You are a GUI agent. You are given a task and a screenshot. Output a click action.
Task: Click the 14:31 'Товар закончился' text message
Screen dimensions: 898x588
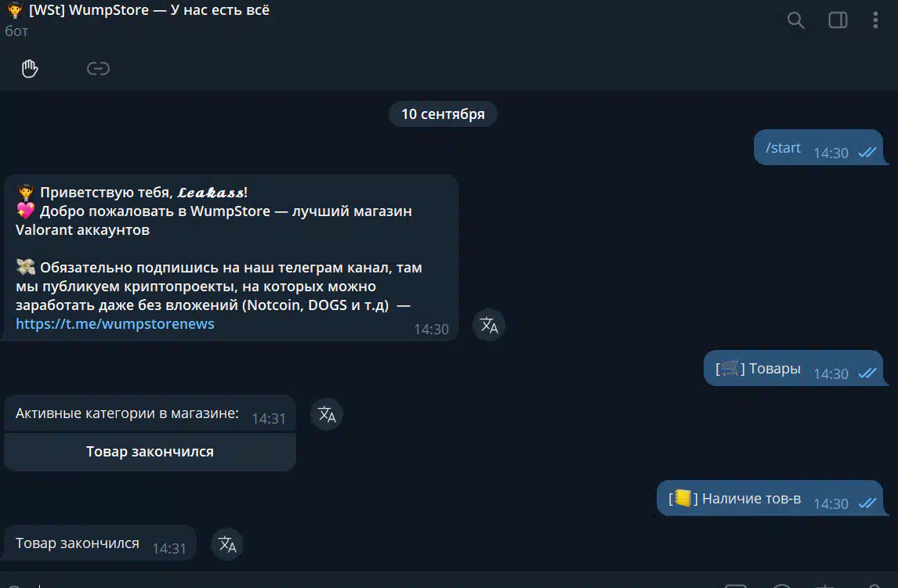(x=100, y=543)
